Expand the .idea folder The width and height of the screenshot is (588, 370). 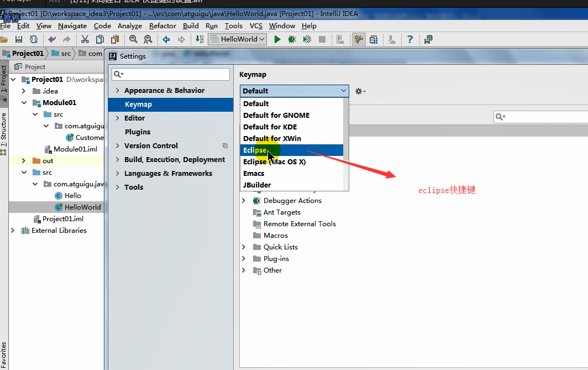coord(24,91)
